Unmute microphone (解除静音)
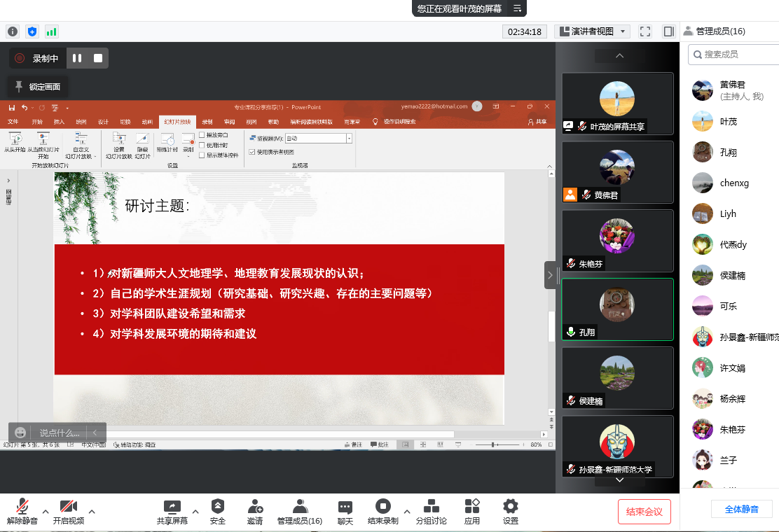 pyautogui.click(x=22, y=507)
